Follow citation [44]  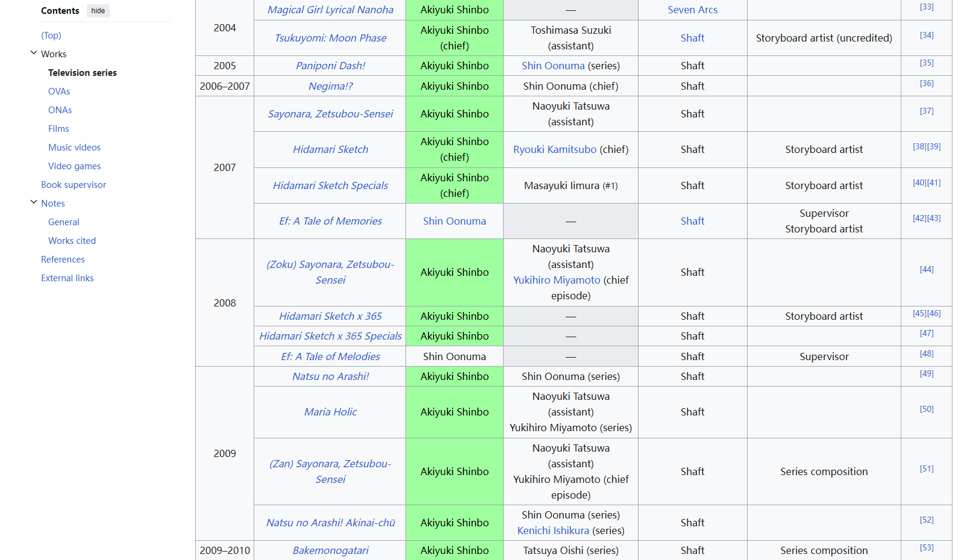coord(927,269)
